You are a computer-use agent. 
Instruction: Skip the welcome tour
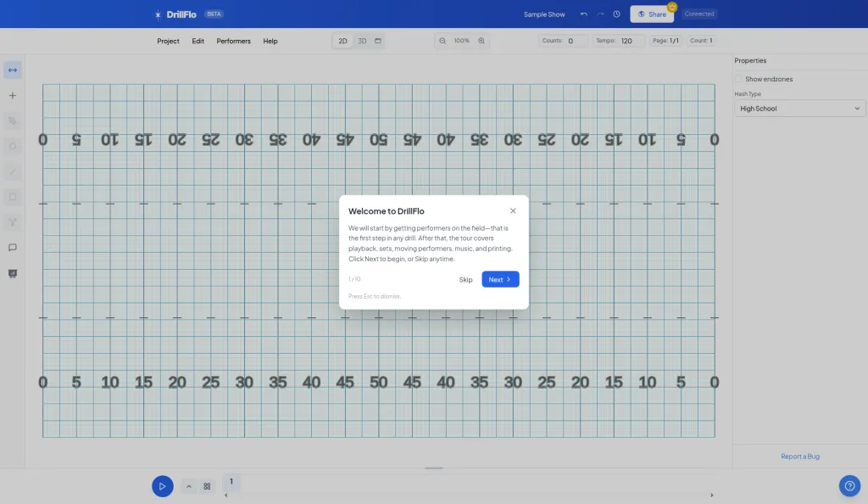pyautogui.click(x=465, y=280)
